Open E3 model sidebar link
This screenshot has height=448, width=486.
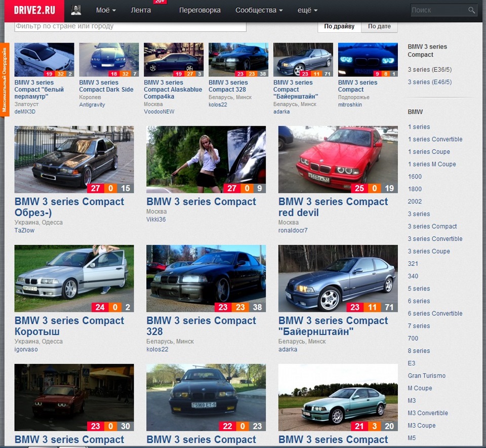pos(411,363)
